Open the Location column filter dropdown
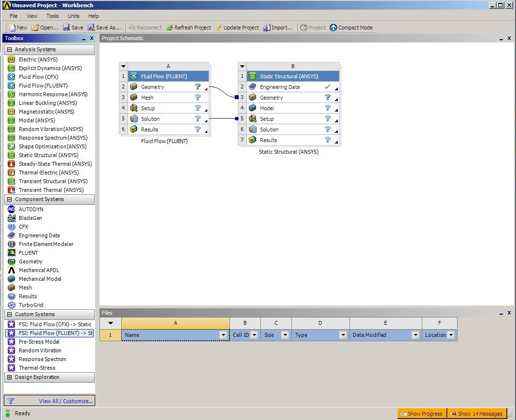 pyautogui.click(x=451, y=335)
